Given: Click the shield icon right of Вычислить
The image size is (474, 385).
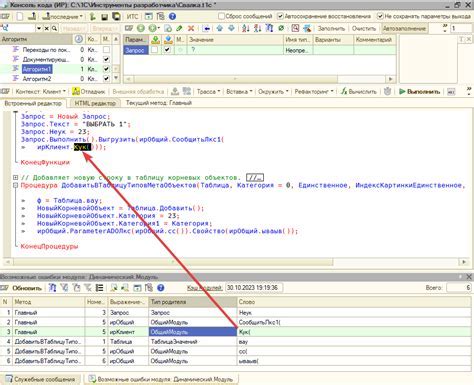Looking at the screenshot, I should pyautogui.click(x=387, y=91).
